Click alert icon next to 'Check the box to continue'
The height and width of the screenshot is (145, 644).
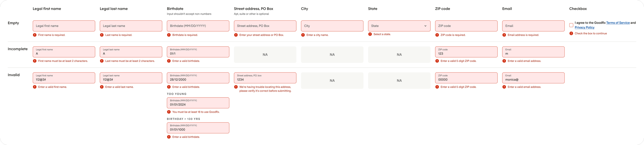pyautogui.click(x=571, y=33)
